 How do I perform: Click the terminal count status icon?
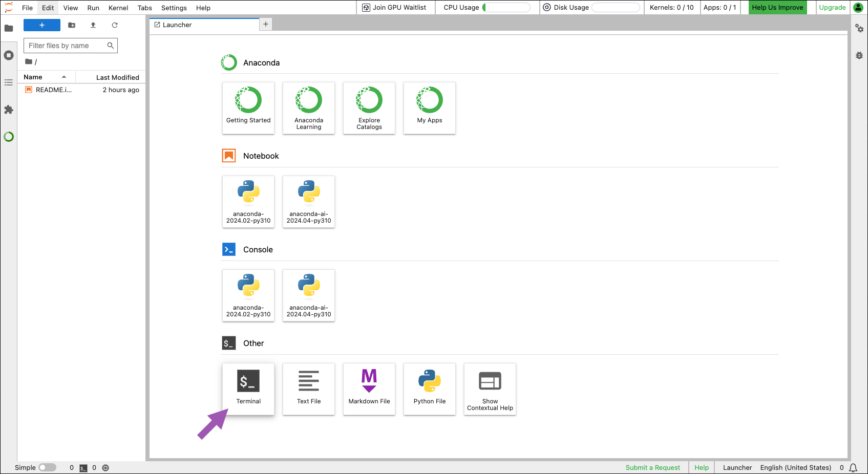[x=83, y=468]
